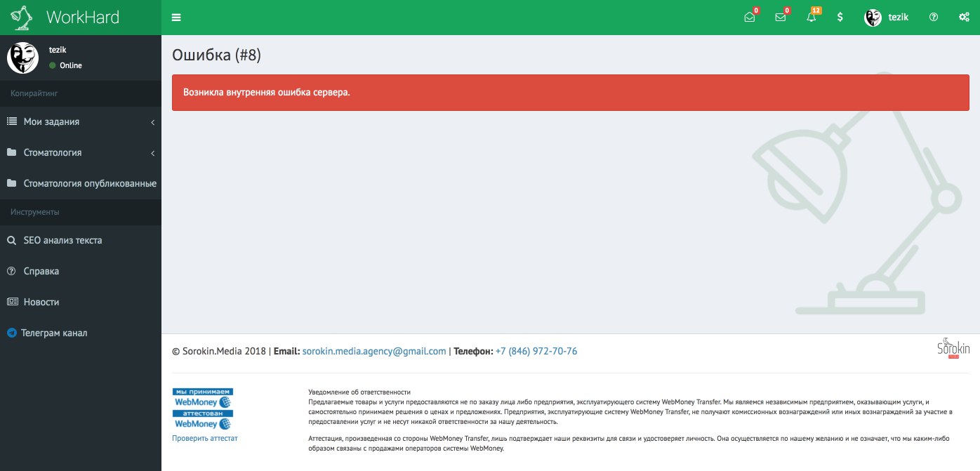Toggle the hamburger sidebar menu

[x=176, y=18]
